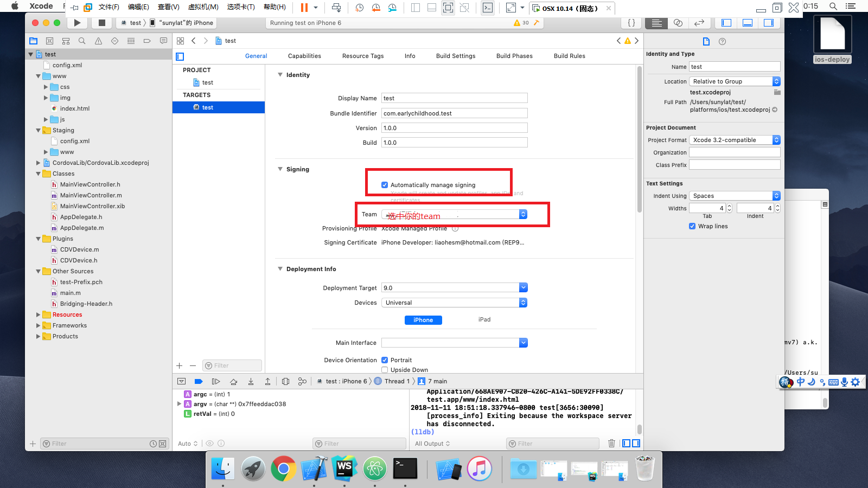
Task: Open Devices Universal dropdown
Action: click(x=454, y=303)
